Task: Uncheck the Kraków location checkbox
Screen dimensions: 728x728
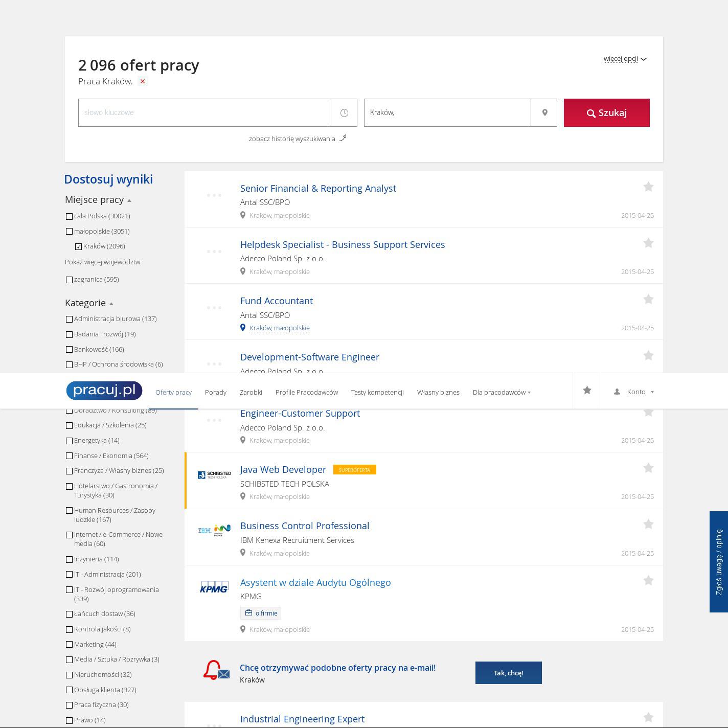Action: 78,246
